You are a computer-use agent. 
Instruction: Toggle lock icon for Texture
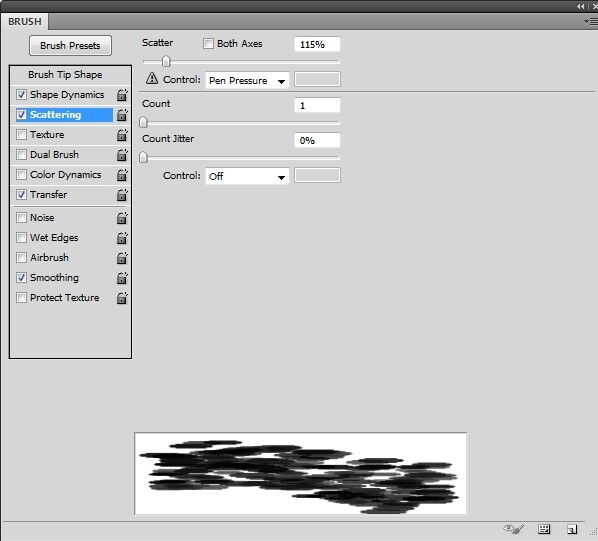122,135
